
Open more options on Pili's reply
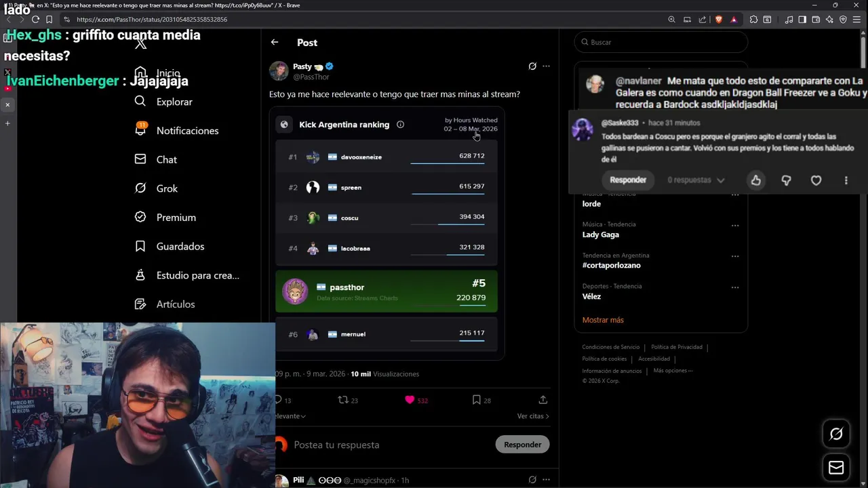pyautogui.click(x=546, y=480)
